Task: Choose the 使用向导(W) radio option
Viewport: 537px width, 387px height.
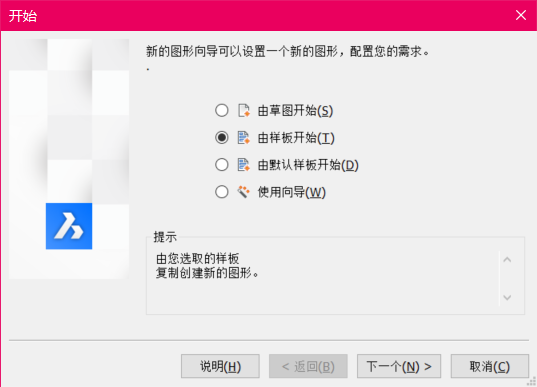Action: (x=222, y=192)
